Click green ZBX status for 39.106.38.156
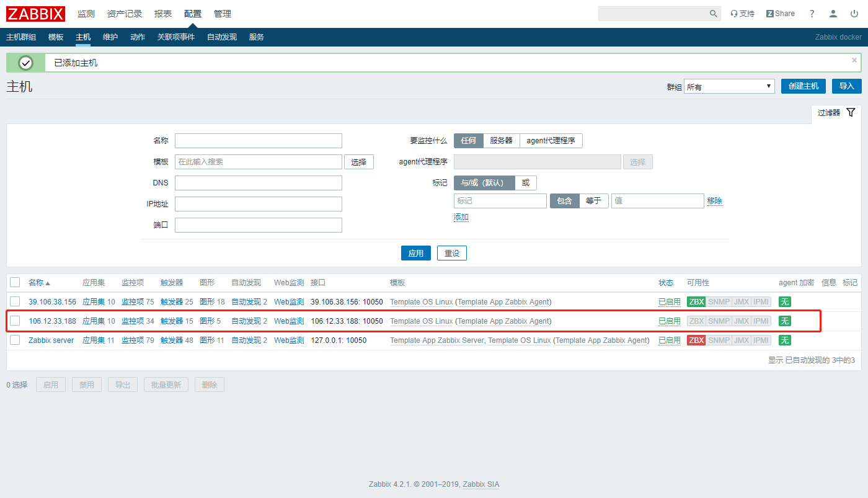Screen dimensions: 868x498 (696, 302)
